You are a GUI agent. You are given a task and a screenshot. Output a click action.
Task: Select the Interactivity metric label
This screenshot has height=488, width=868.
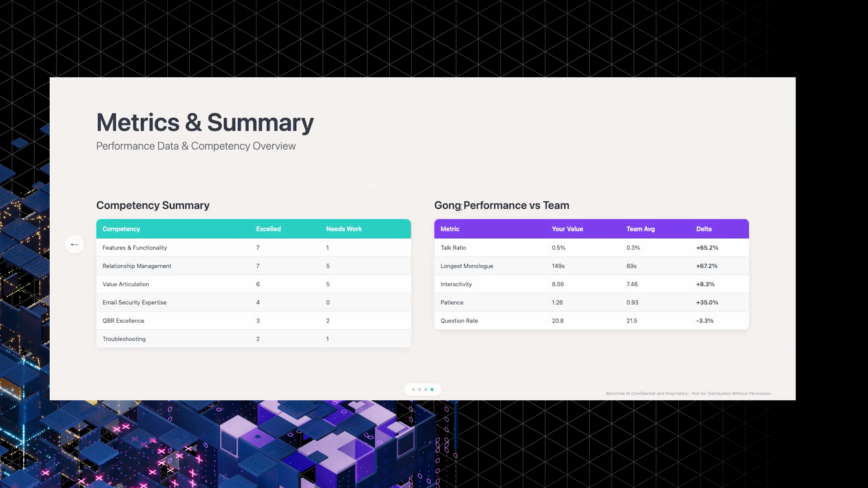click(x=456, y=284)
